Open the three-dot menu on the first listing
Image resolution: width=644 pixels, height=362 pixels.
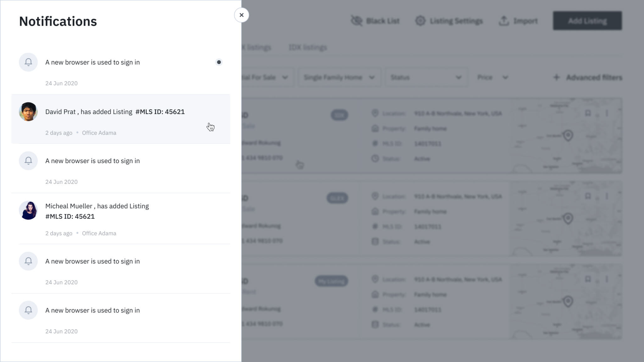607,113
